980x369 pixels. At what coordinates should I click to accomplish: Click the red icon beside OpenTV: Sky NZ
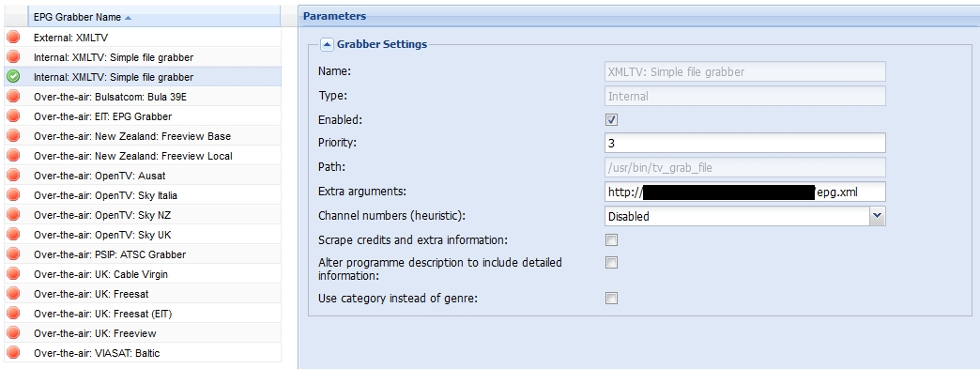tap(13, 215)
